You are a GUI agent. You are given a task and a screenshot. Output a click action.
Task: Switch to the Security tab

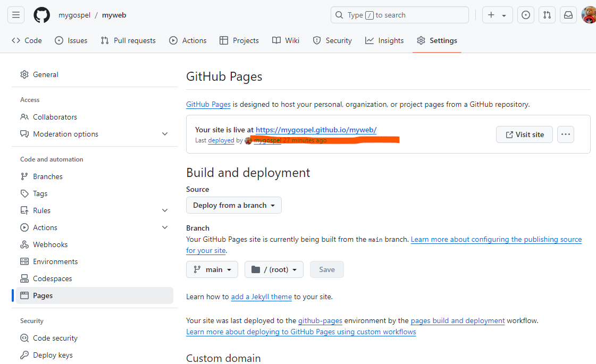click(332, 40)
